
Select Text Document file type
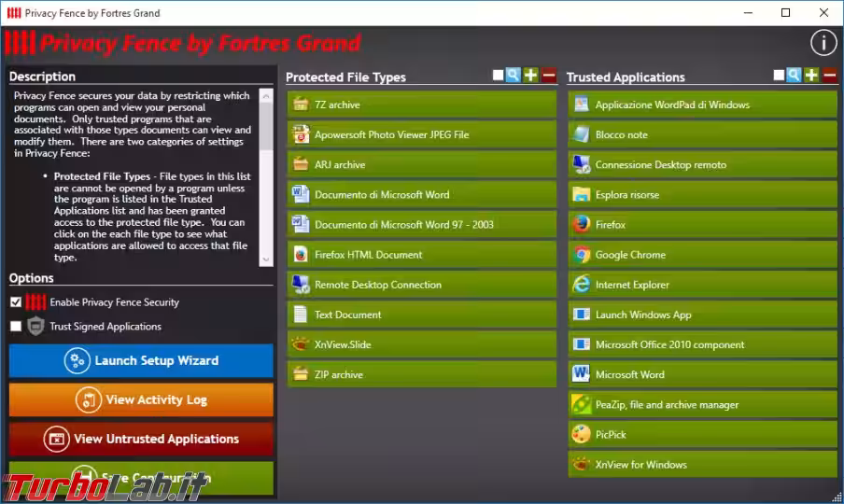422,315
